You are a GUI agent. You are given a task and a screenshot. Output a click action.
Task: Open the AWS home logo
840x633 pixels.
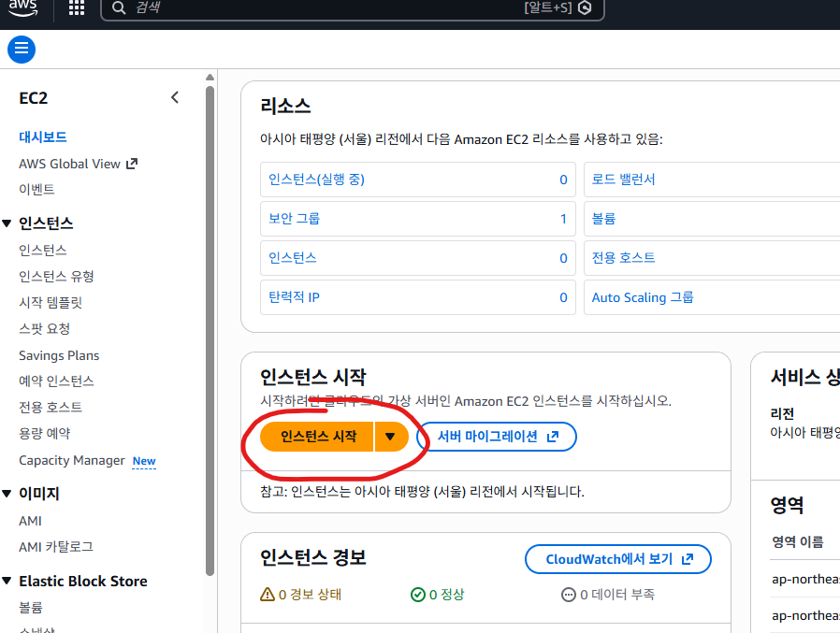point(23,7)
